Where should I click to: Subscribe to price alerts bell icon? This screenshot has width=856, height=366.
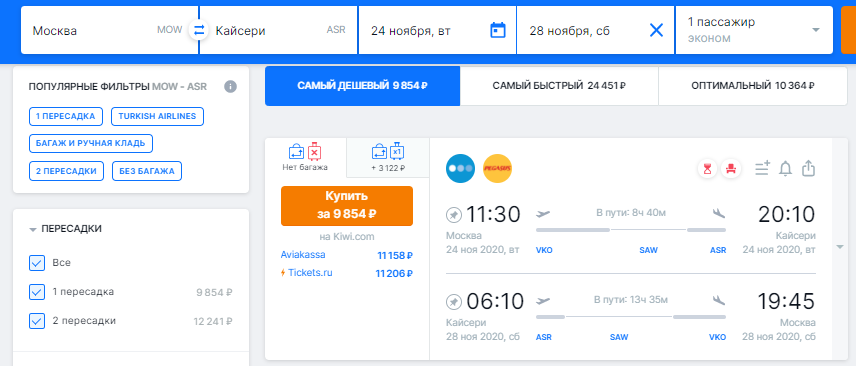785,169
